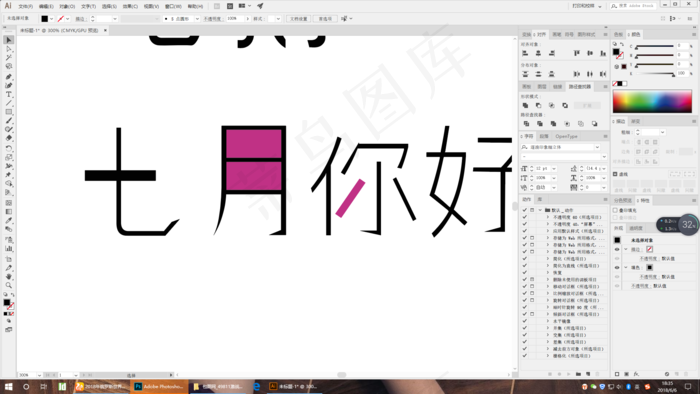Collapse the 描边 row in Appearance panel
This screenshot has height=394, width=700.
626,249
